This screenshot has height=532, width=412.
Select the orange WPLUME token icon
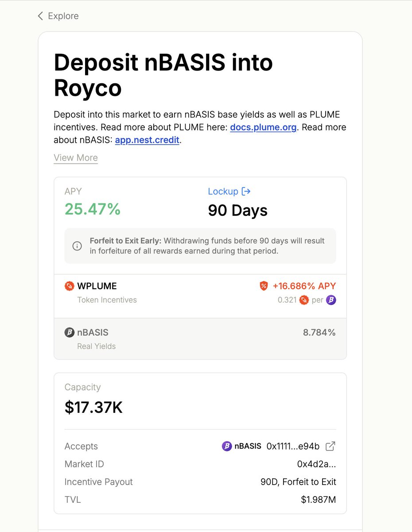tap(70, 286)
